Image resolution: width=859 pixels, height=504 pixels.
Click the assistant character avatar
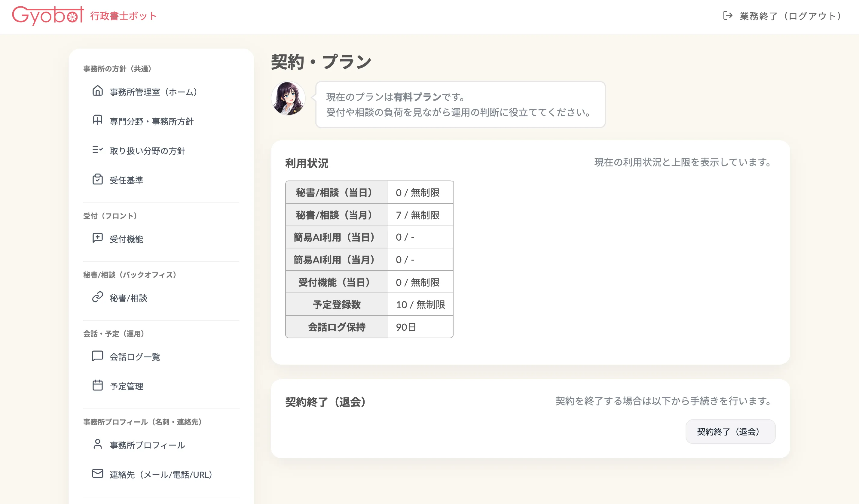[288, 99]
